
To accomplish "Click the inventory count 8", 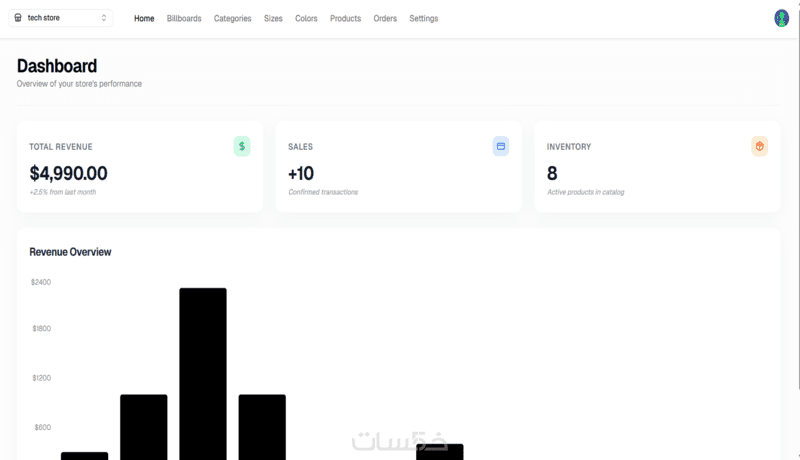I will click(x=552, y=173).
